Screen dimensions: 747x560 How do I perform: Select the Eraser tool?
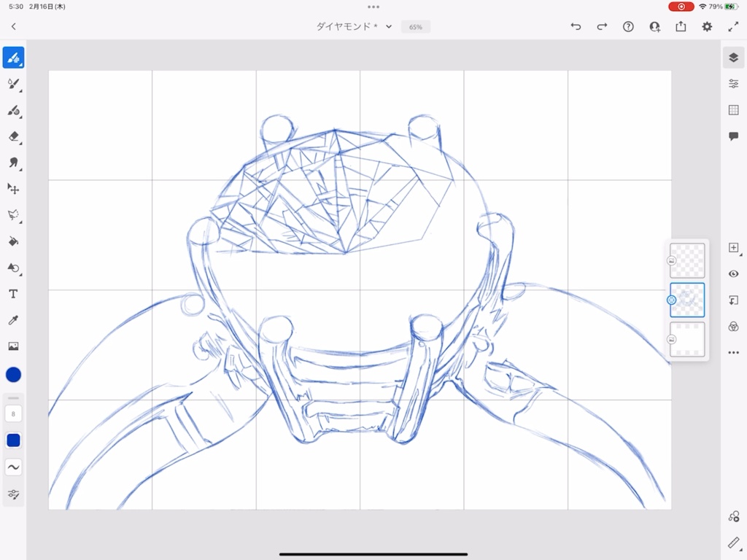point(13,137)
